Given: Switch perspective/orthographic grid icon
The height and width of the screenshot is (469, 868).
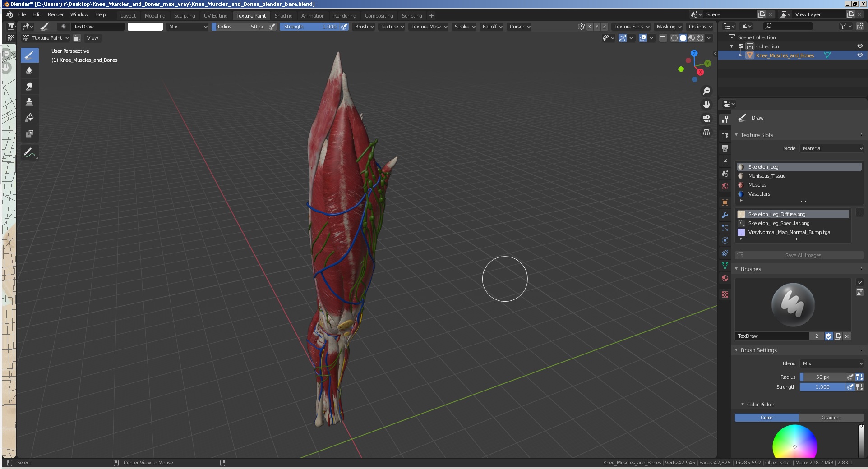Looking at the screenshot, I should click(x=706, y=133).
